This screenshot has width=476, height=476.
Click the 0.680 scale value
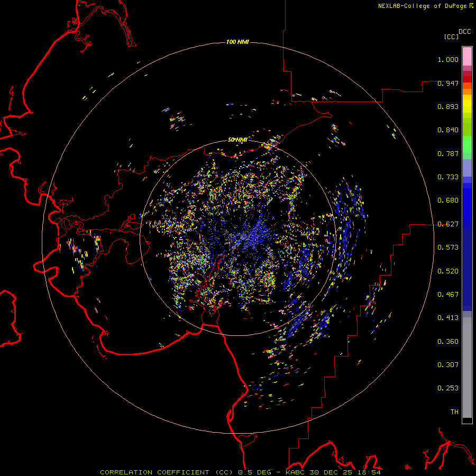coord(448,200)
